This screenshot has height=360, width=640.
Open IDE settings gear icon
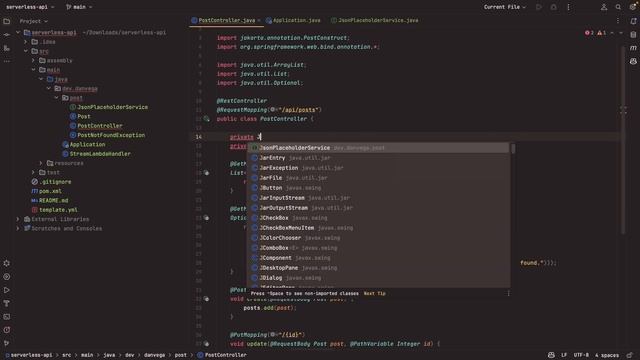pos(633,7)
